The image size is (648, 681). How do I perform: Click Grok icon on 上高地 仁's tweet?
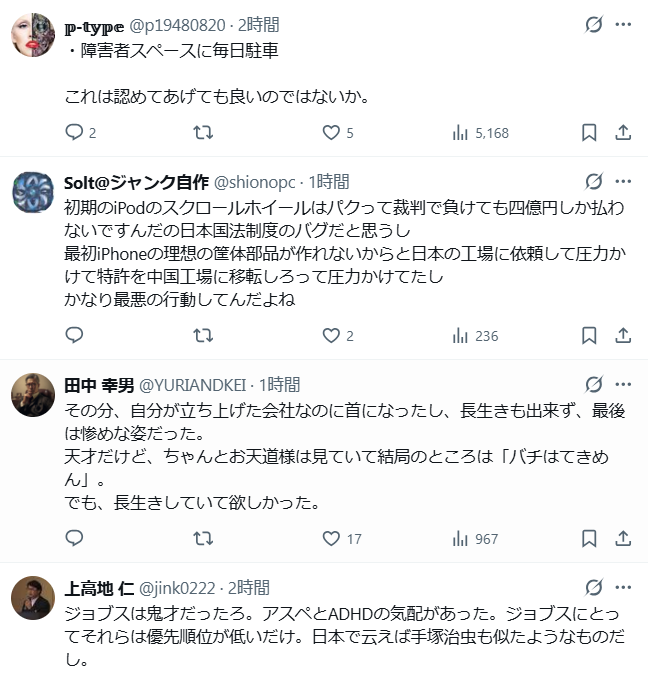coord(593,588)
